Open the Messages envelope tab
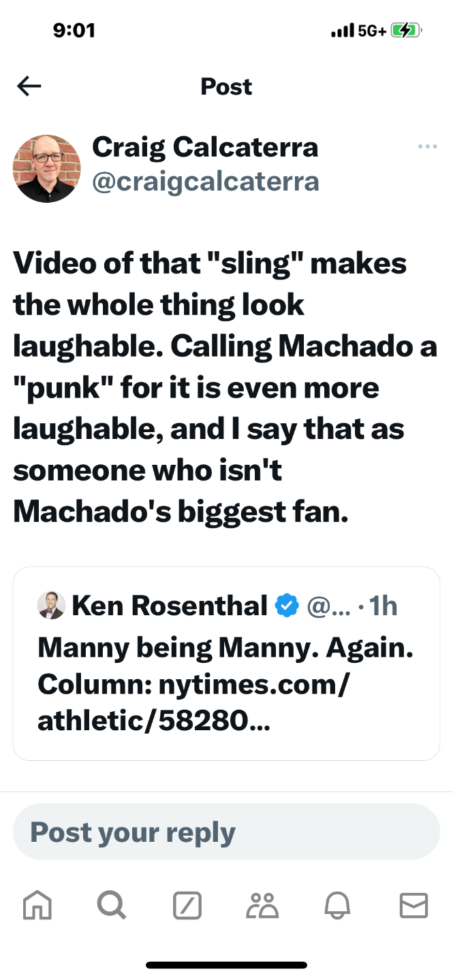453x980 pixels. point(413,905)
